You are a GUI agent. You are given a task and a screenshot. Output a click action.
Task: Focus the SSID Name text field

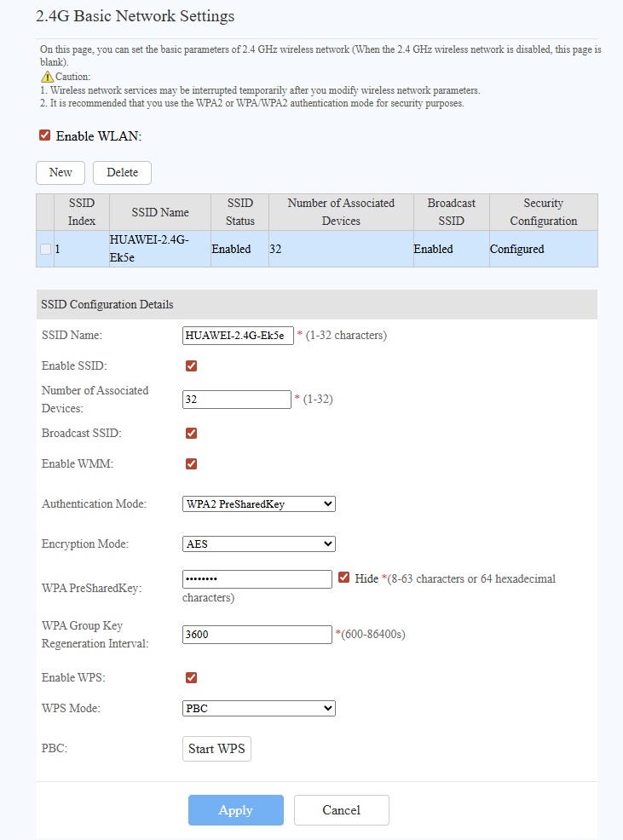(238, 336)
